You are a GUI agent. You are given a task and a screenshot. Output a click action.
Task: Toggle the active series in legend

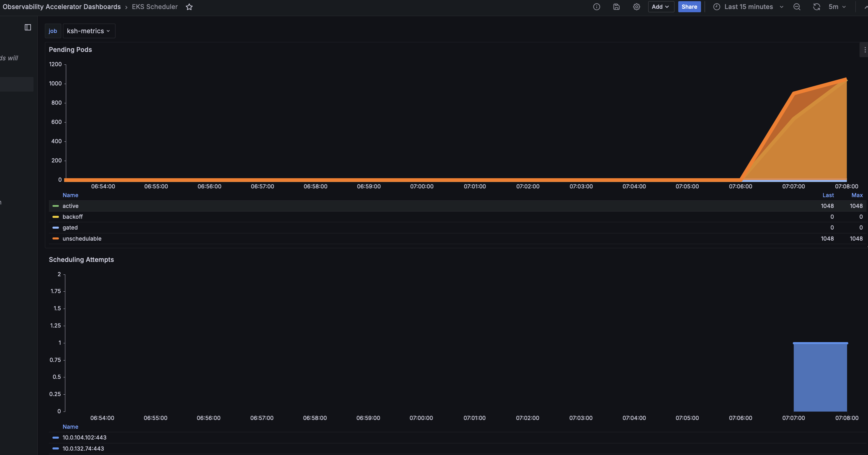71,206
